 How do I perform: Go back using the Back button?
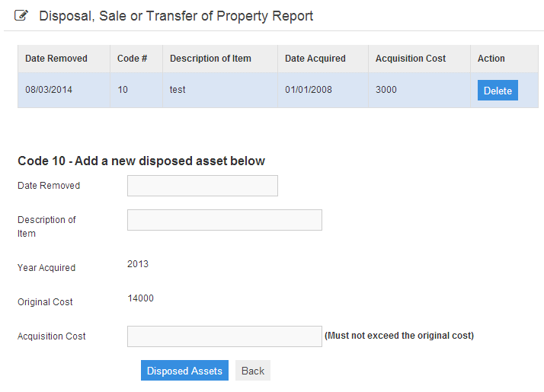(253, 371)
